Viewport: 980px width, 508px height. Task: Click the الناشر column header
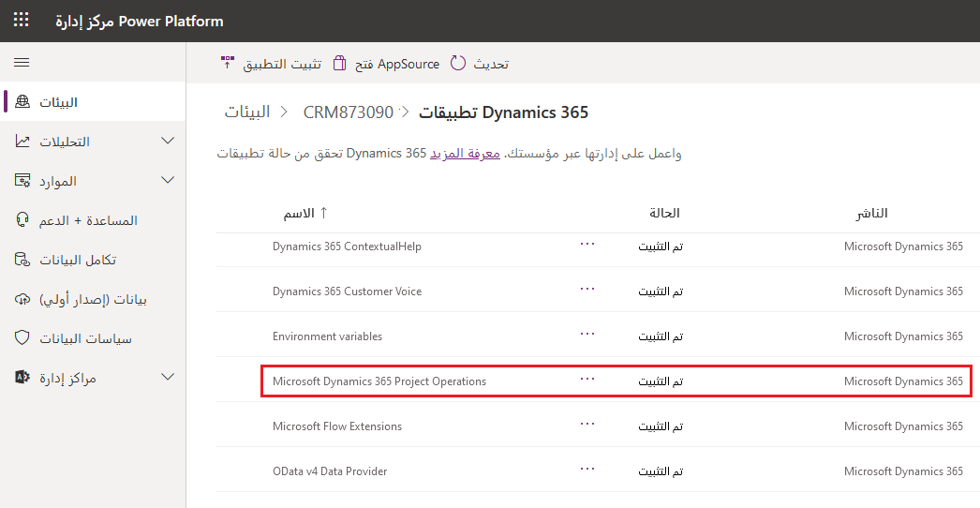(x=872, y=214)
